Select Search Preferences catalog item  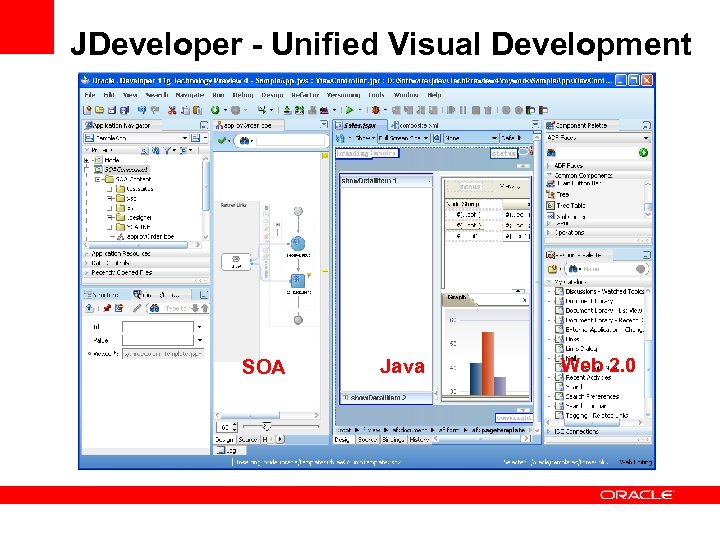tap(587, 396)
